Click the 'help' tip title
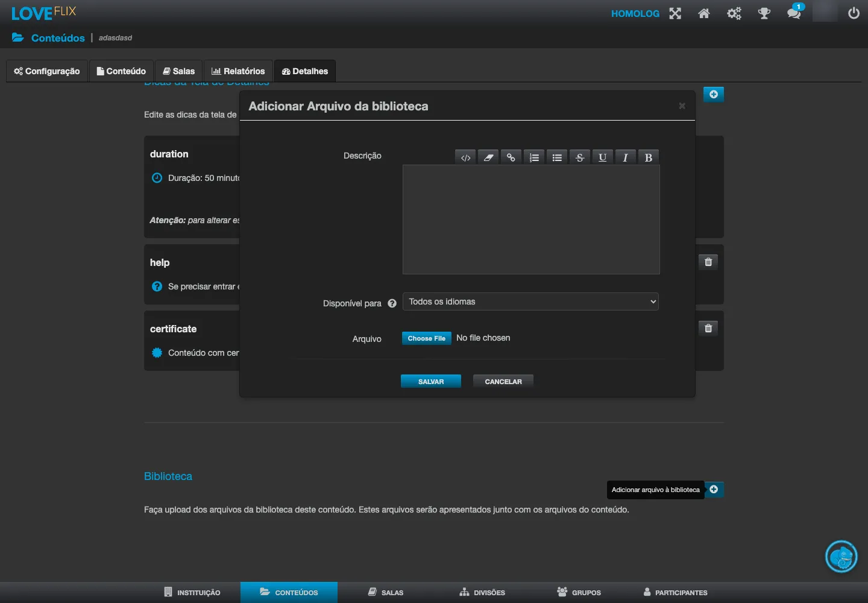 [x=160, y=262]
